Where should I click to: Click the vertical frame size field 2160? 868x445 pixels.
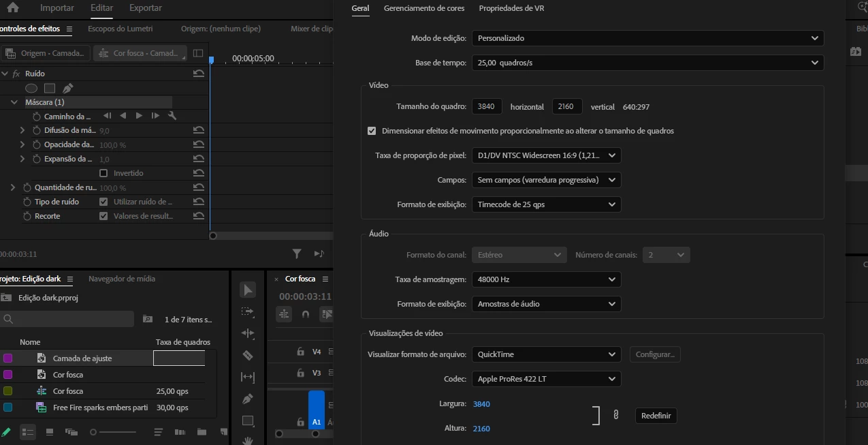[567, 106]
